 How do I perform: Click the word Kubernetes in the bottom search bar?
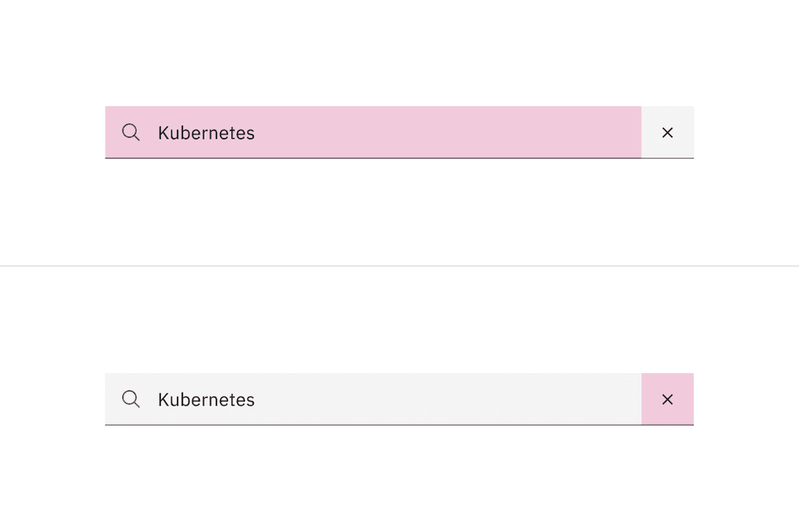pos(206,400)
